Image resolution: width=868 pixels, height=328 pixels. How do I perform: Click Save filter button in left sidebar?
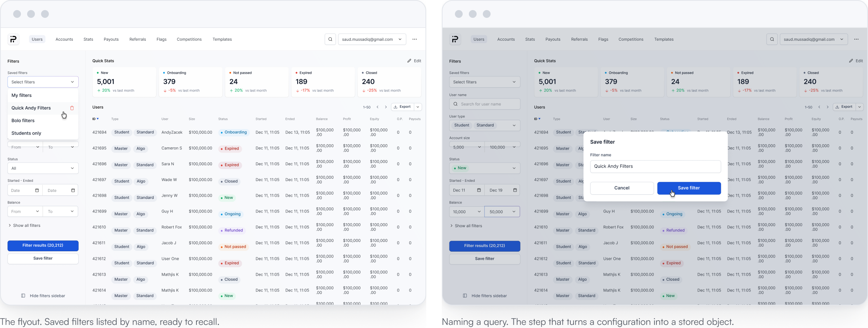click(x=43, y=259)
